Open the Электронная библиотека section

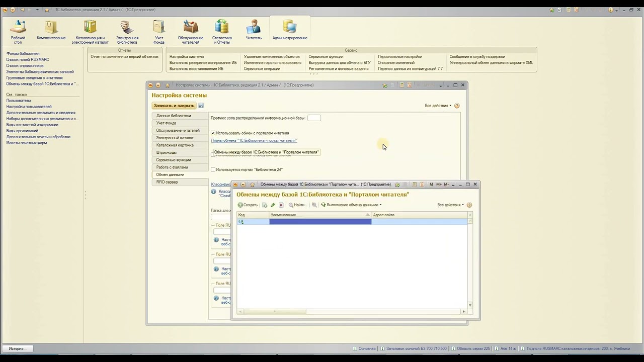(127, 32)
